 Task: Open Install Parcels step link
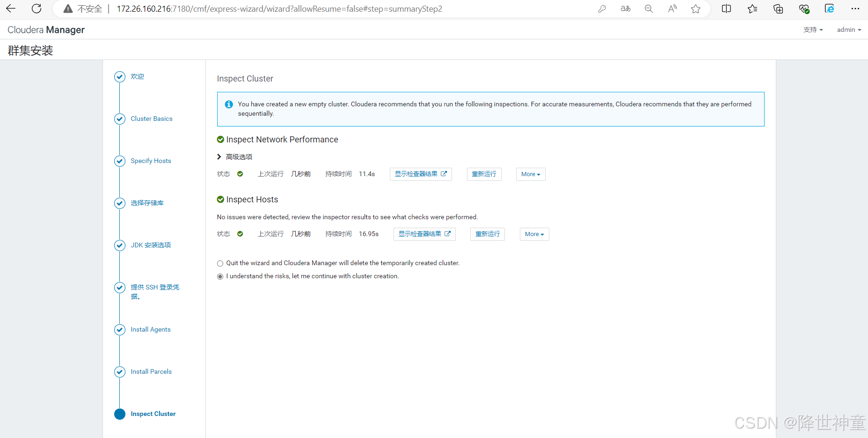pos(151,372)
